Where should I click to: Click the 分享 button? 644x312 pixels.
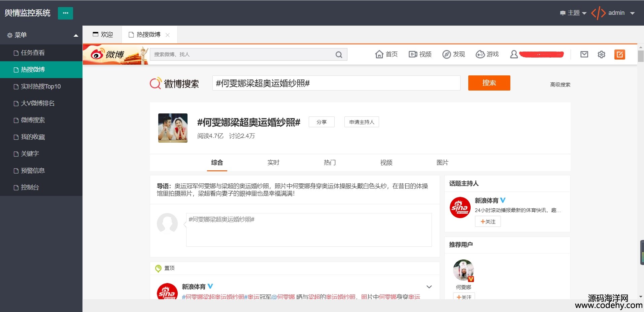click(x=321, y=122)
